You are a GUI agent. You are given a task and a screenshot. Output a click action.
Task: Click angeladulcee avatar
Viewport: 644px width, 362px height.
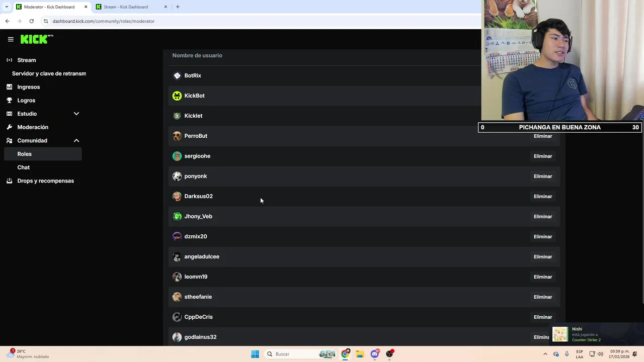tap(177, 256)
